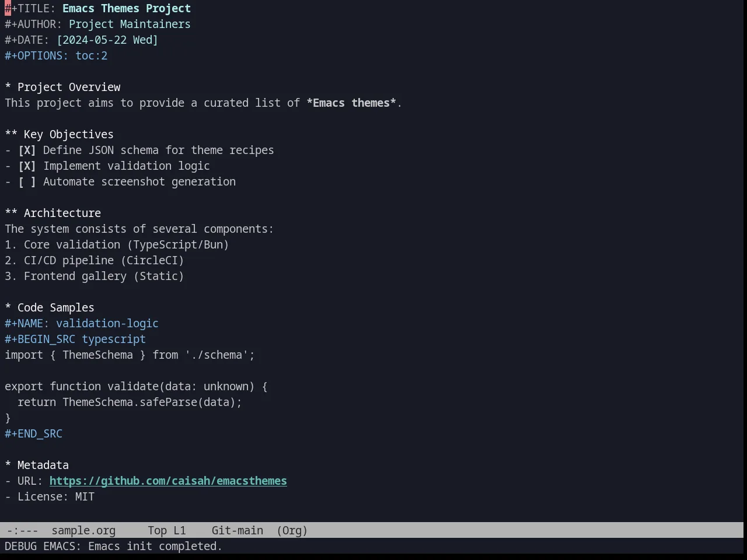Toggle the Define JSON schema checkbox
This screenshot has height=560, width=747.
pyautogui.click(x=27, y=150)
